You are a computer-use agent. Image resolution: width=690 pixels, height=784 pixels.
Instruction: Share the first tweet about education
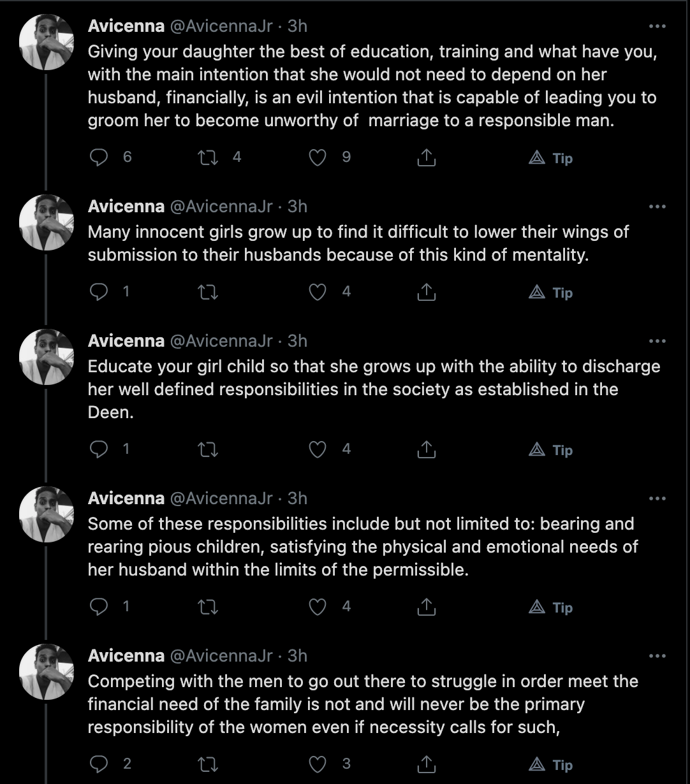pyautogui.click(x=426, y=157)
